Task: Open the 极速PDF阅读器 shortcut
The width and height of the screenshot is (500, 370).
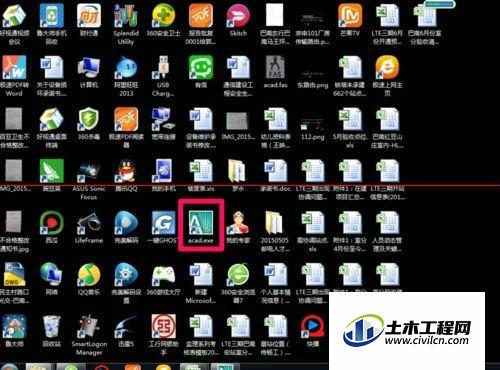Action: pyautogui.click(x=126, y=119)
